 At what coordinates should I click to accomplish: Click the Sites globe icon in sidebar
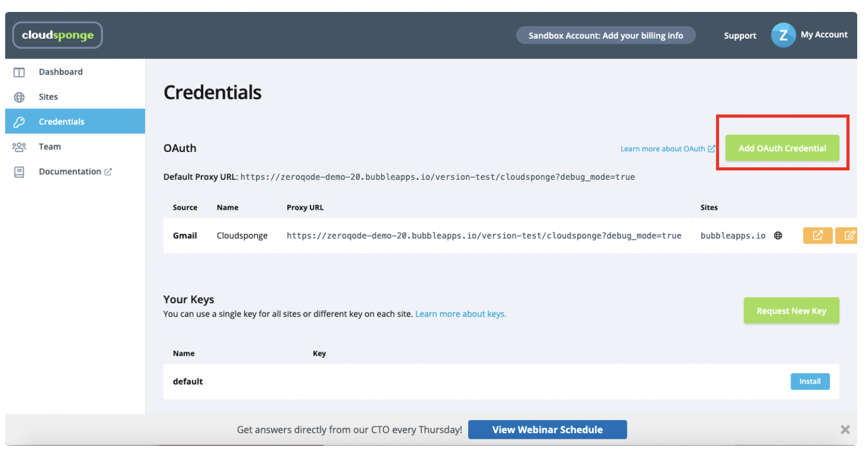(19, 97)
